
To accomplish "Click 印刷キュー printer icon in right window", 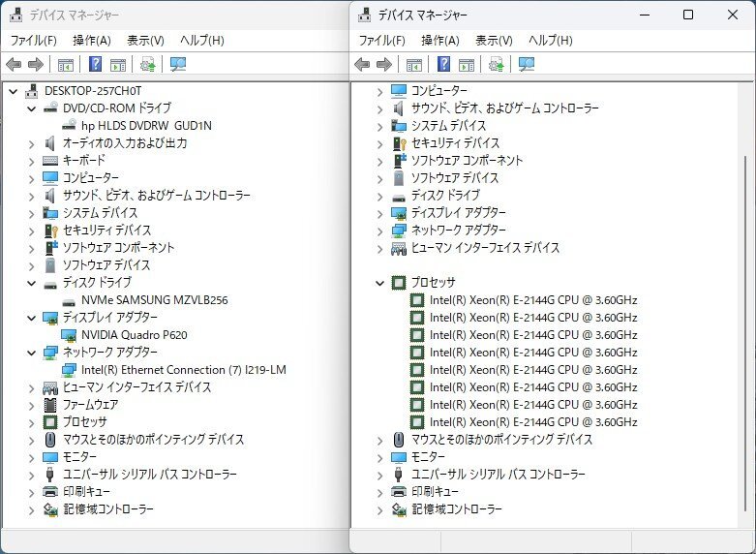I will click(x=399, y=492).
